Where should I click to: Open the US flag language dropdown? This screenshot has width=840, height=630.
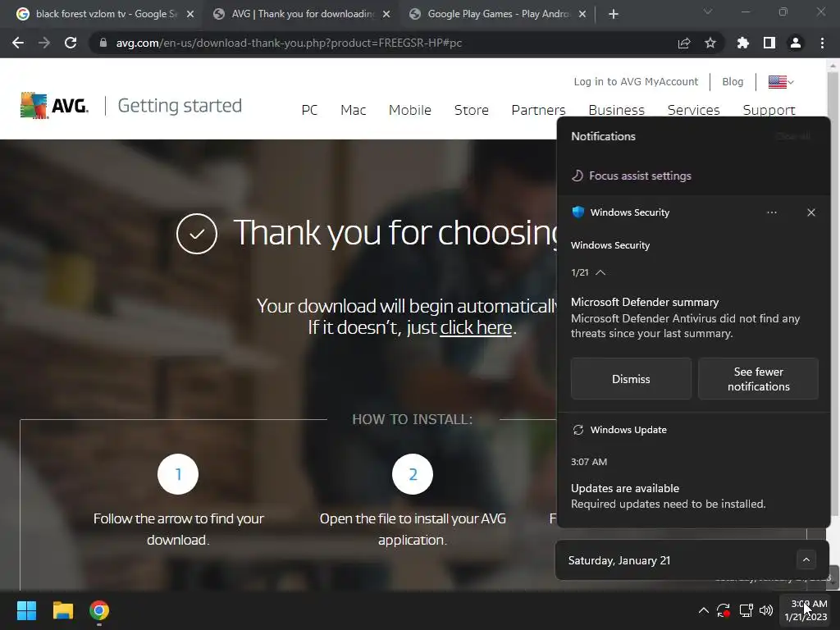(781, 82)
